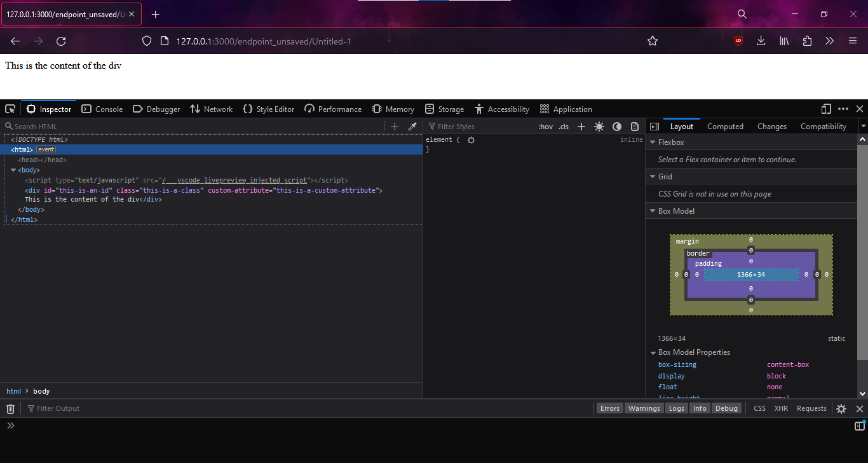
Task: Open the Inspector tab
Action: 49,109
